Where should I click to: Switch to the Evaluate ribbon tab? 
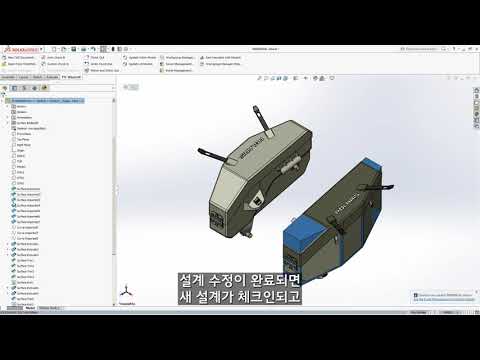coord(52,77)
